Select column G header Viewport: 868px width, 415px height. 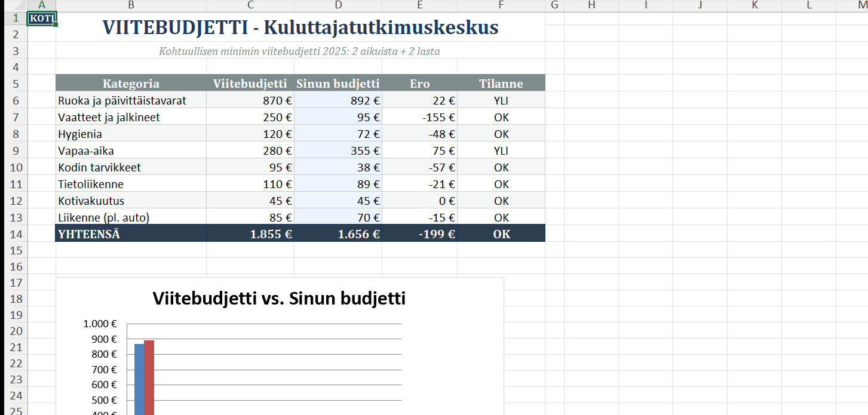coord(554,5)
